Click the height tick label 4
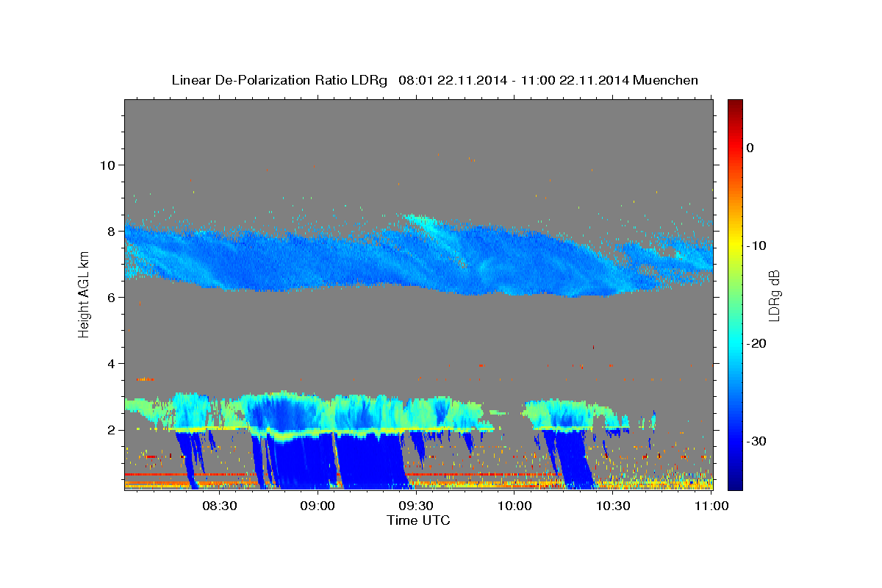882x588 pixels. coord(111,363)
